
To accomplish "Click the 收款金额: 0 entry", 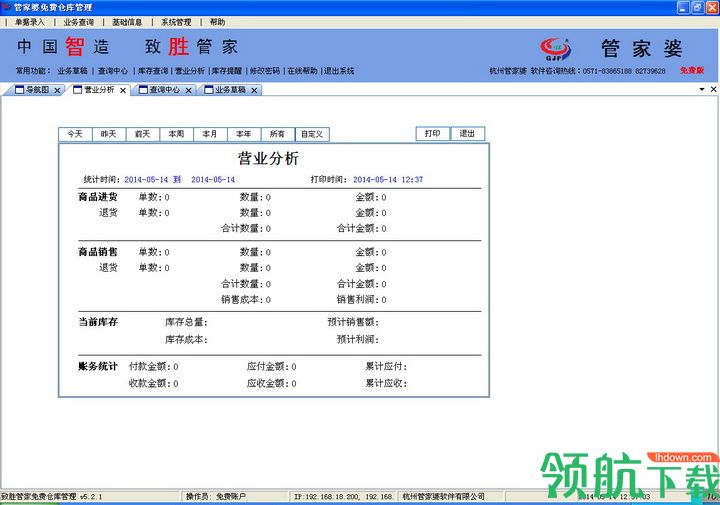I will [153, 383].
